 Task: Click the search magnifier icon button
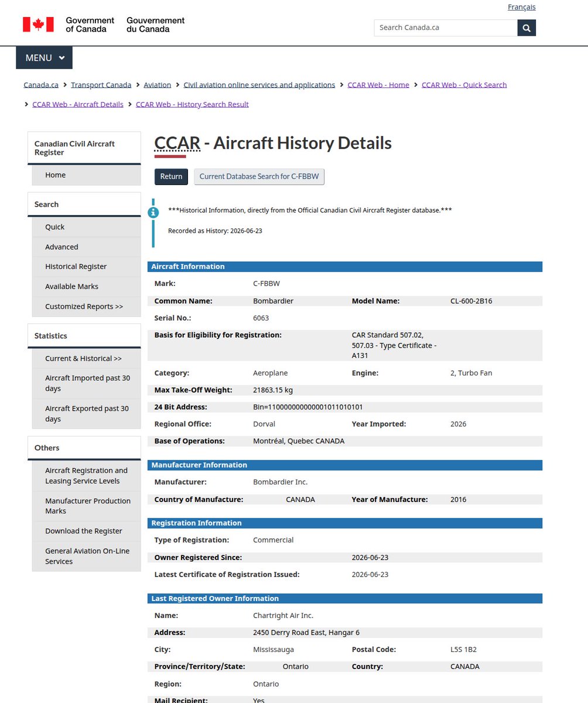527,28
